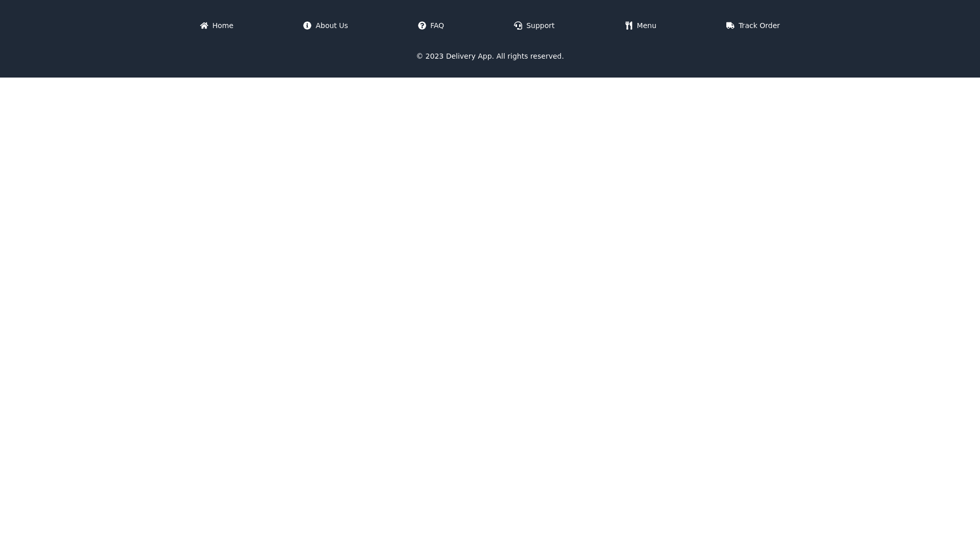Click the dark bar's empty space left of Home
Viewport: 980px width, 551px height.
pyautogui.click(x=92, y=26)
